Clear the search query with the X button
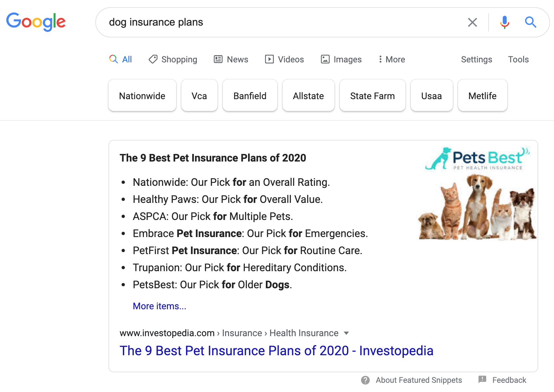Image resolution: width=554 pixels, height=392 pixels. pos(472,22)
